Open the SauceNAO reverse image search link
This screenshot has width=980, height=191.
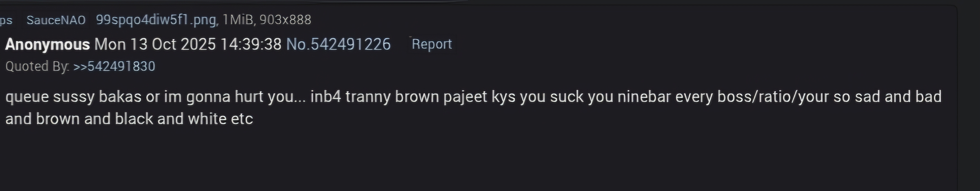(x=56, y=20)
